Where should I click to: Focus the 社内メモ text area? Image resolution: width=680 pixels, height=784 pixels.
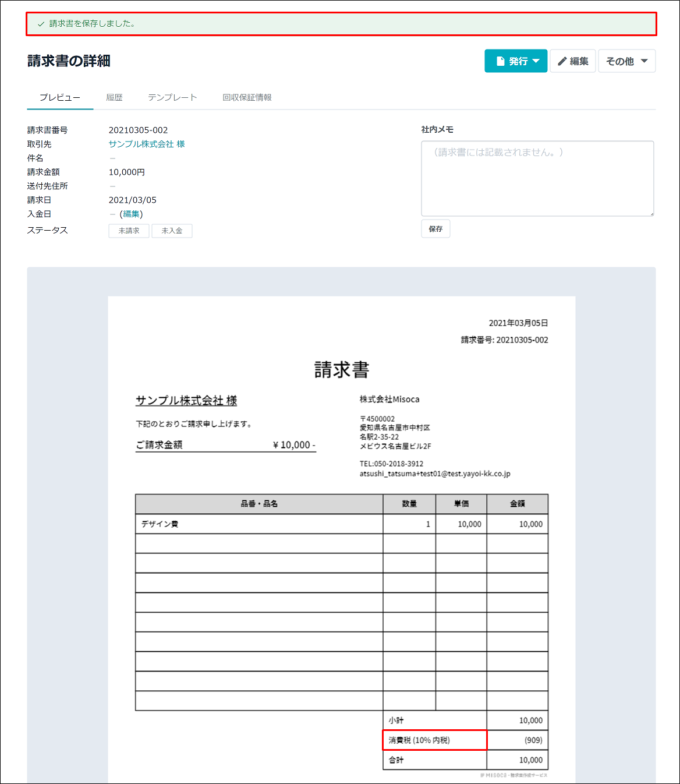point(537,178)
